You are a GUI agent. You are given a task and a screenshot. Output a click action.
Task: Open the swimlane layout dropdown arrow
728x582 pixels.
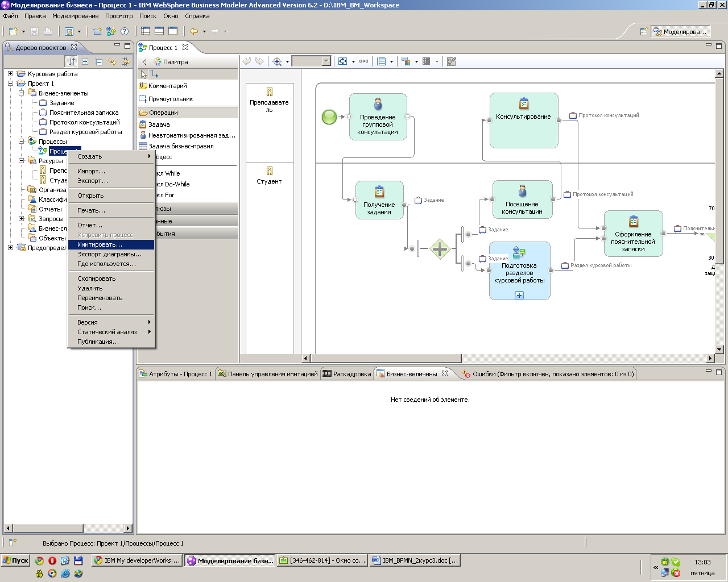(391, 62)
